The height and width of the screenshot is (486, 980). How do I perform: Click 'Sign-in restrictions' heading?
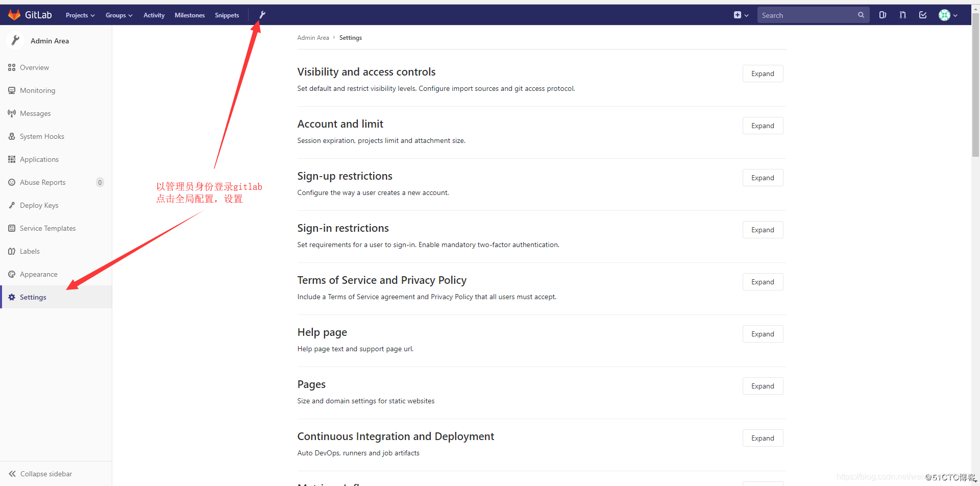pyautogui.click(x=343, y=228)
